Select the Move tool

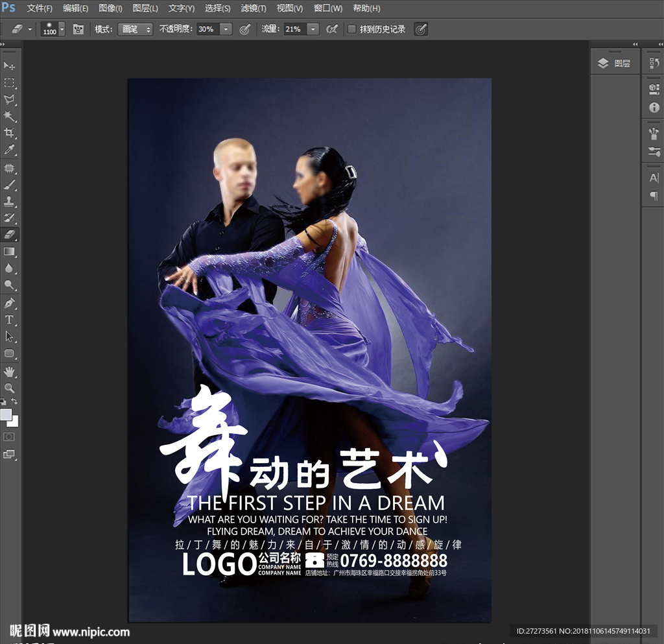click(9, 66)
